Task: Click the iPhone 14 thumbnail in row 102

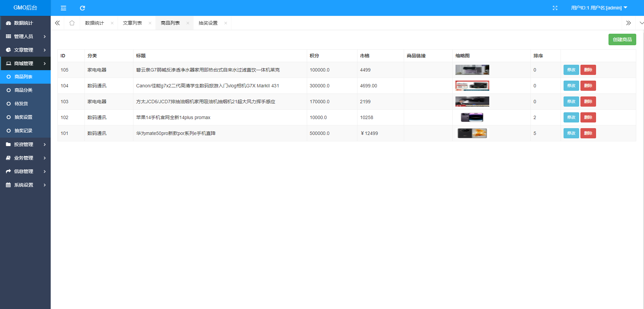Action: click(472, 117)
